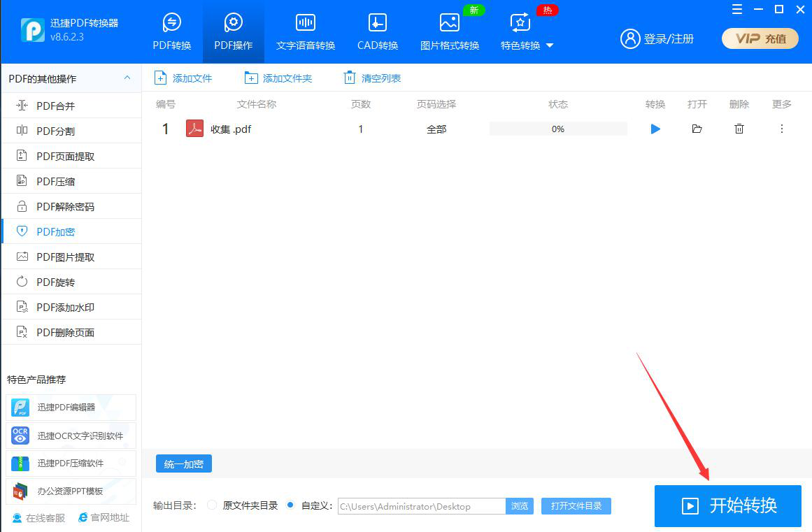
Task: Click the VIP 充值 button
Action: tap(760, 39)
